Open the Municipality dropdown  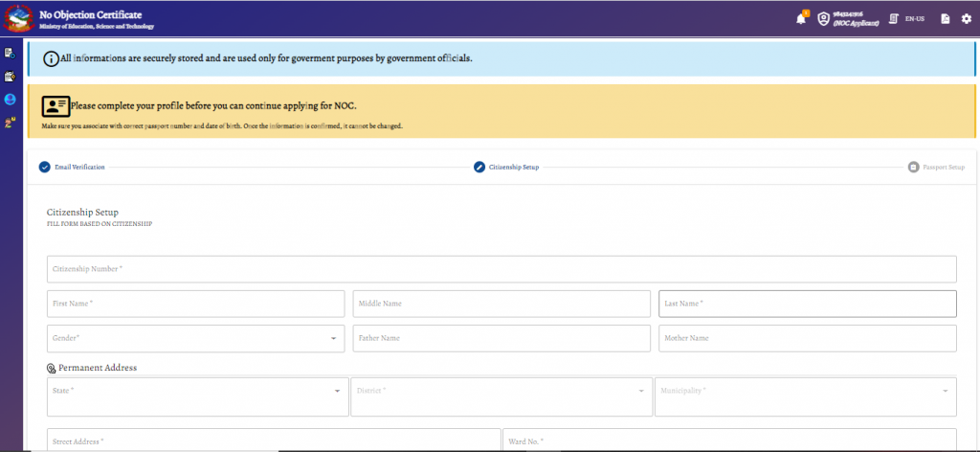pos(806,397)
